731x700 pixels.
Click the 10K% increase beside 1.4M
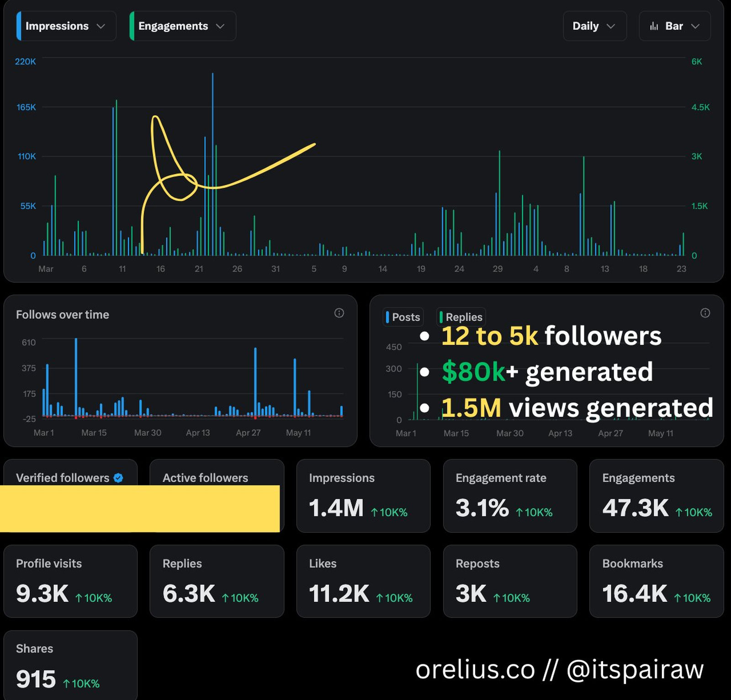pyautogui.click(x=389, y=512)
